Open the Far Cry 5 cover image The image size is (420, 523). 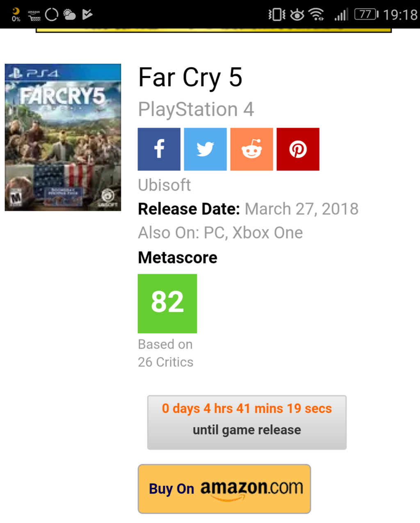pos(63,137)
